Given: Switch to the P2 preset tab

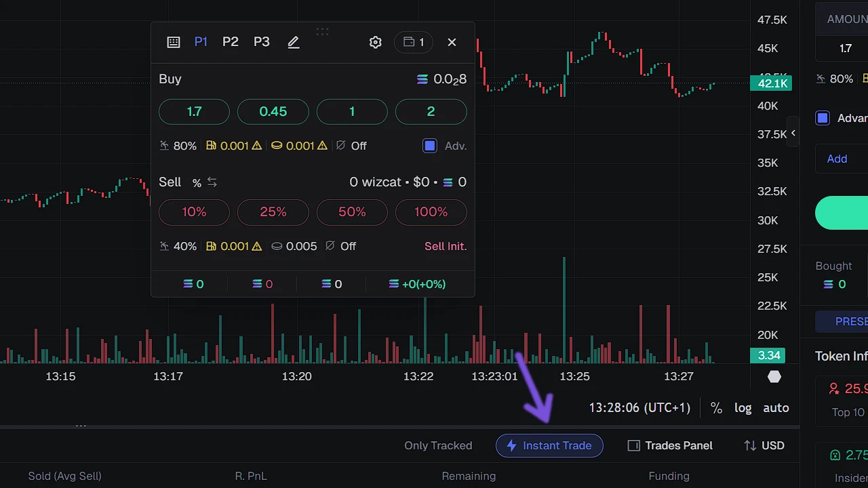Looking at the screenshot, I should pos(231,41).
